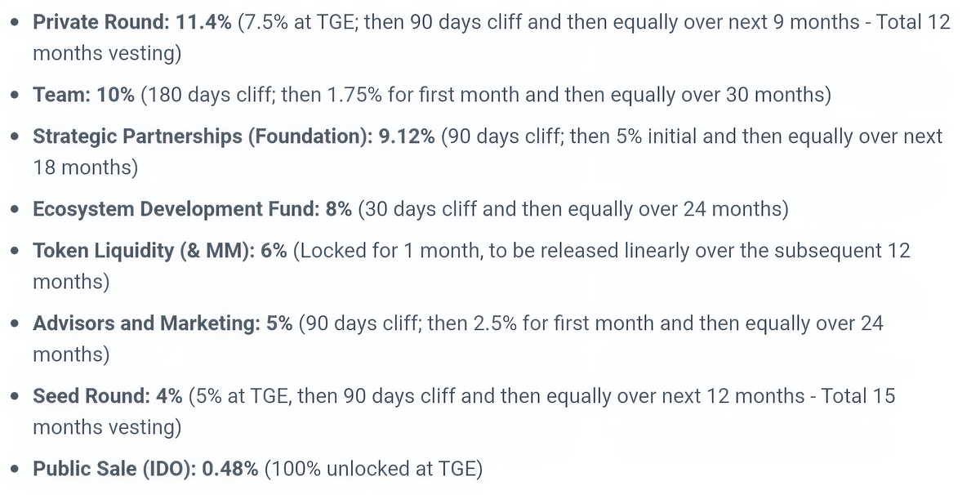Image resolution: width=980 pixels, height=495 pixels.
Task: Click the 0.48% allocation figure
Action: pyautogui.click(x=230, y=470)
